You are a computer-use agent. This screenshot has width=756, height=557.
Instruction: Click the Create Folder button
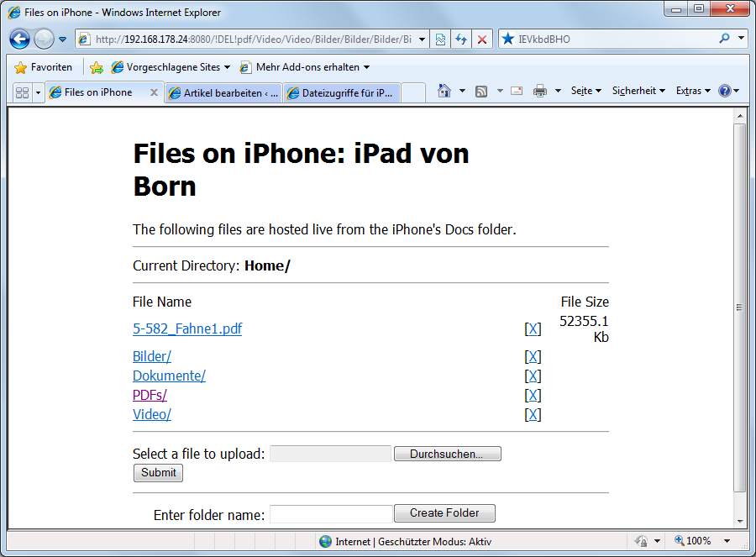coord(444,513)
